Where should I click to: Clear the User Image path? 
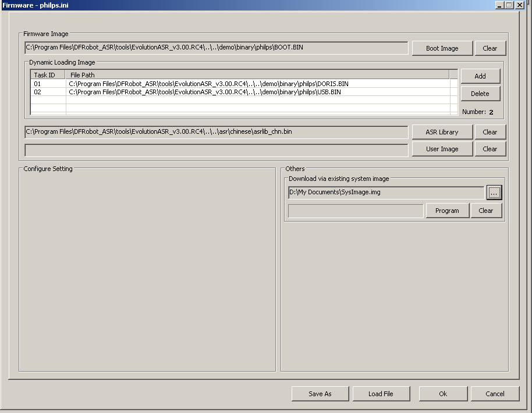pyautogui.click(x=490, y=149)
